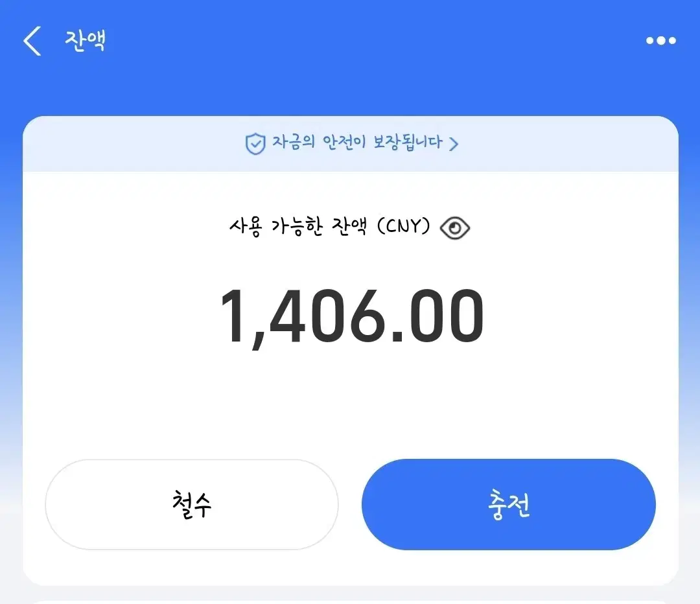Tap the shield checkmark security icon

coord(255,144)
